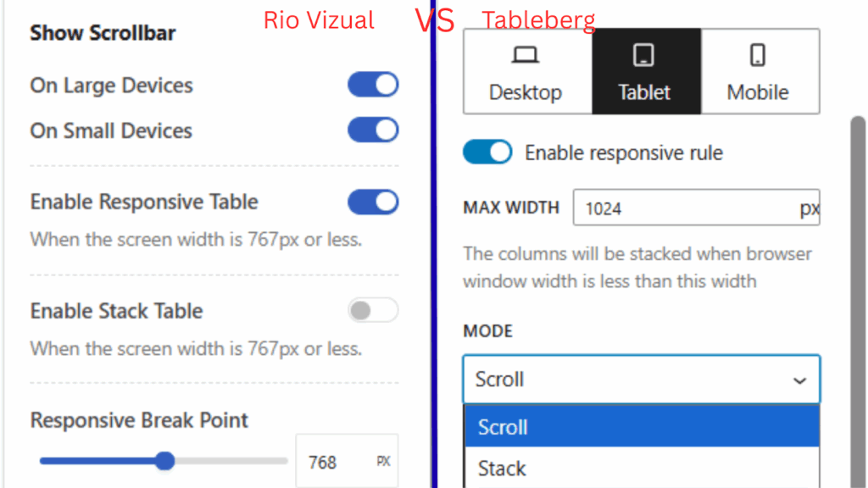The height and width of the screenshot is (488, 868).
Task: Toggle On Large Devices scrollbar switch
Action: tap(373, 86)
